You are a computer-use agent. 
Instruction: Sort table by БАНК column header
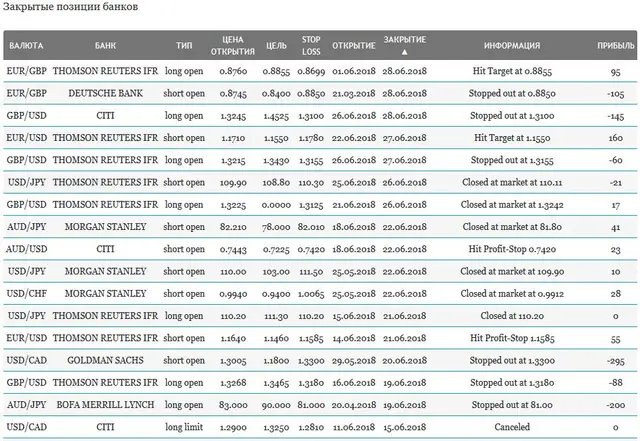(105, 45)
